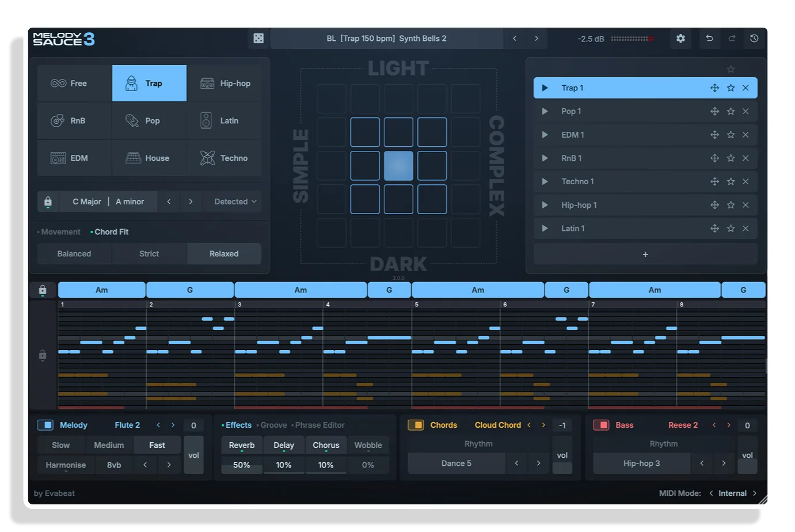Adjust the Delay 10% amount

284,465
